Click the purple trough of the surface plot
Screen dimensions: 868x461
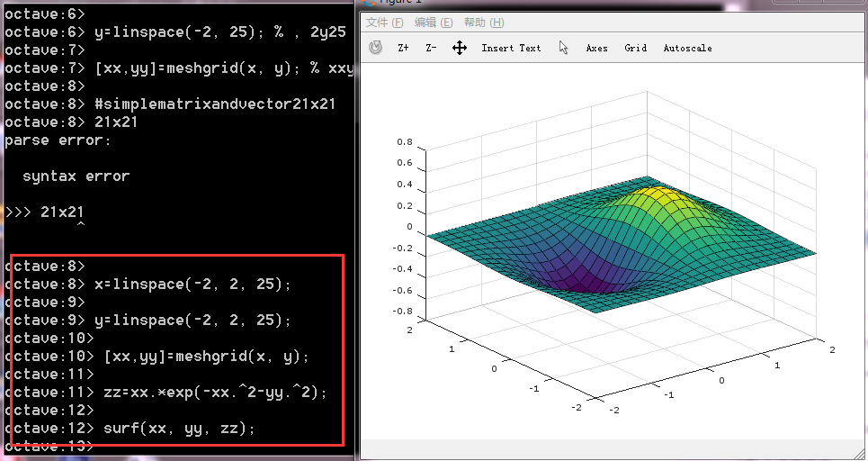coord(582,281)
